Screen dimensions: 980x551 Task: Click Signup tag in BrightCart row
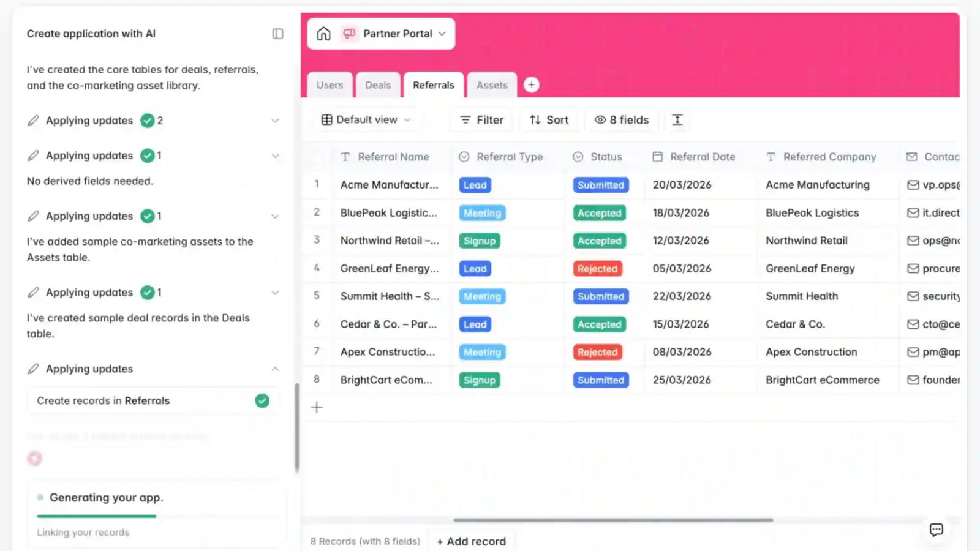coord(479,380)
